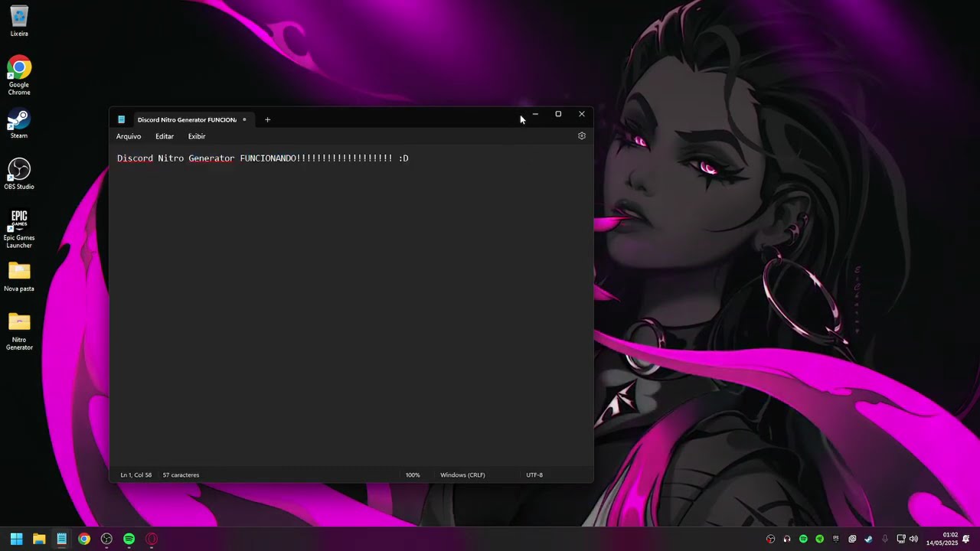980x551 pixels.
Task: Open the Arquivo menu in Notepad
Action: coord(129,136)
